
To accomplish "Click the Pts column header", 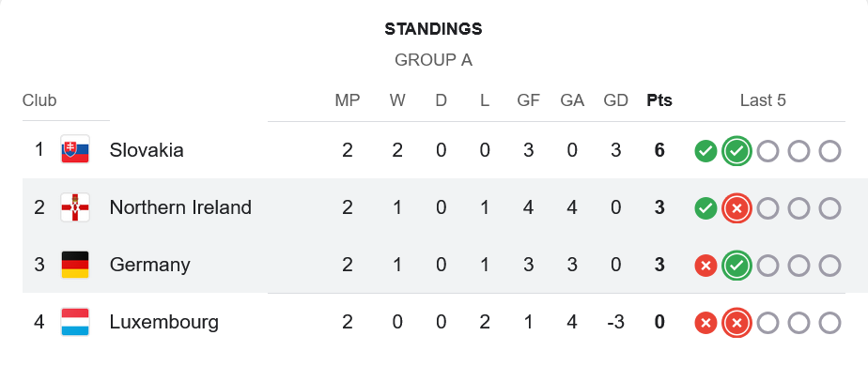I will (x=659, y=100).
